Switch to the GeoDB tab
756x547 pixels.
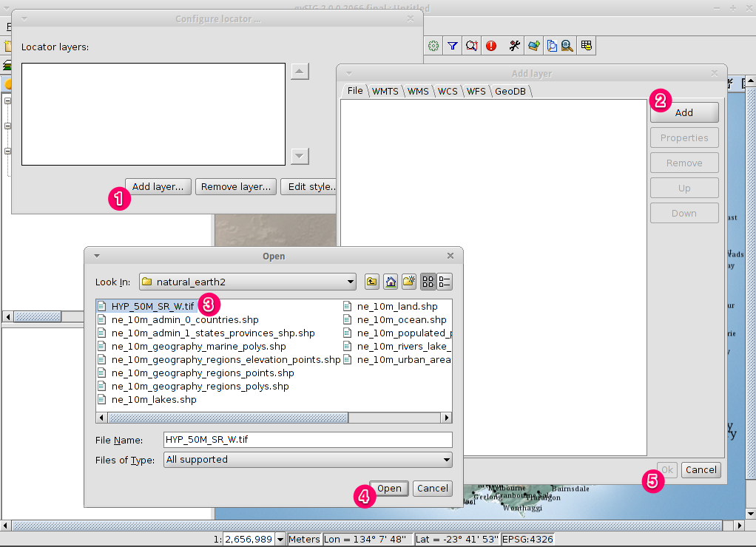pos(510,91)
